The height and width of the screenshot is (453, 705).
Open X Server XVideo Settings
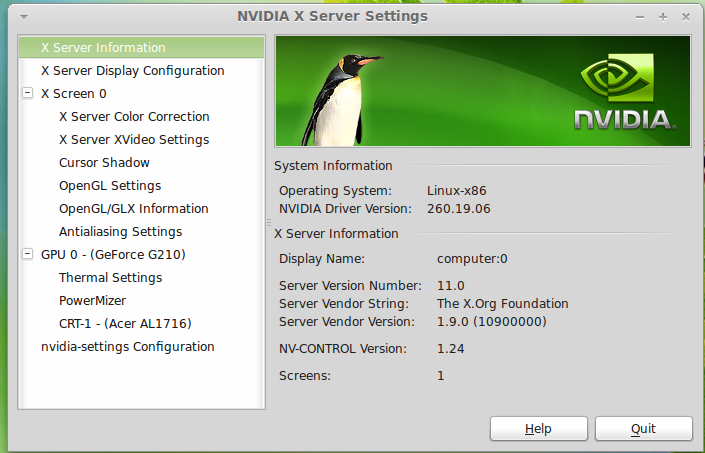click(x=134, y=139)
